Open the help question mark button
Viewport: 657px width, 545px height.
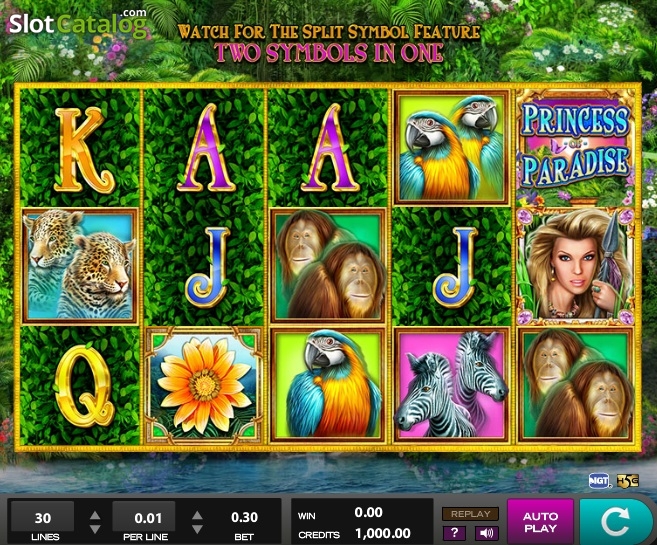[x=455, y=533]
